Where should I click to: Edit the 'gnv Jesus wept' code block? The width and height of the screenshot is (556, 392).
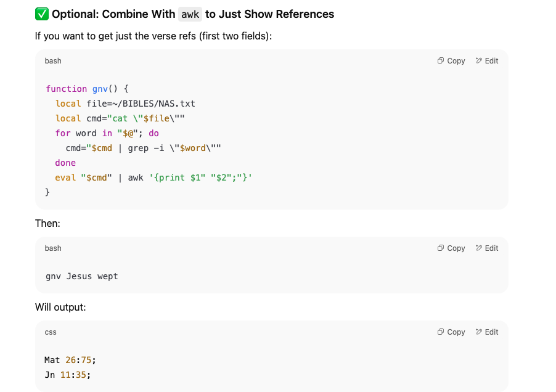(x=487, y=248)
